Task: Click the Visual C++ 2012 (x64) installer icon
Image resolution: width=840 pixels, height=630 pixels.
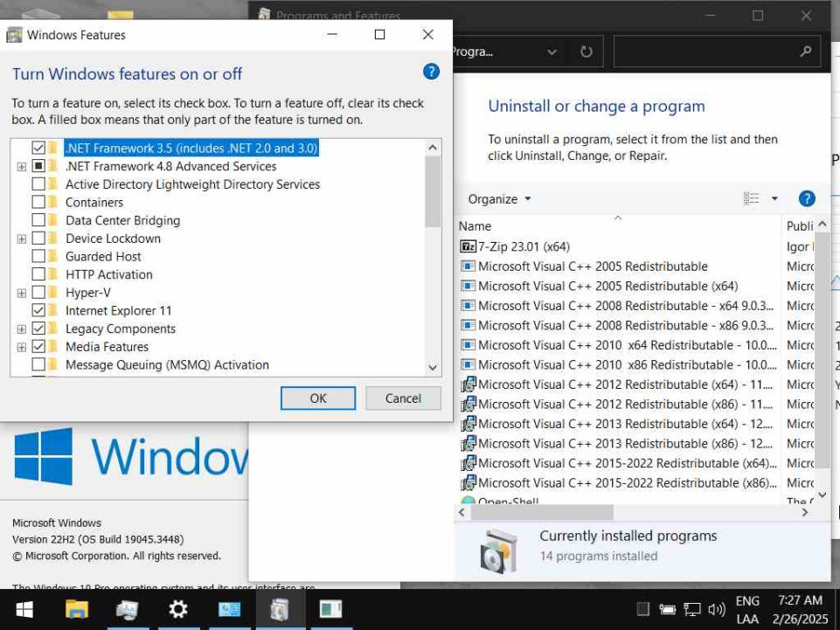Action: (469, 384)
